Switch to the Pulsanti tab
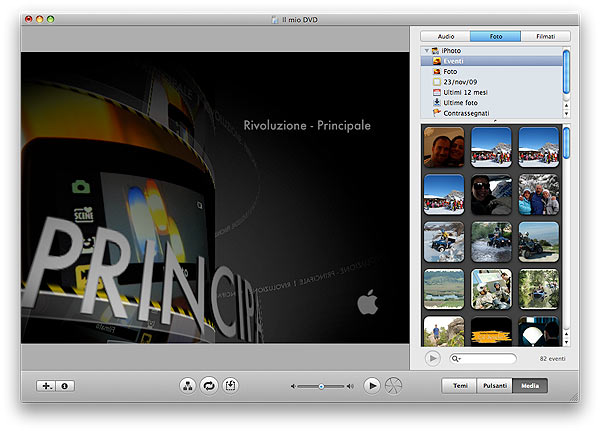 (x=495, y=386)
